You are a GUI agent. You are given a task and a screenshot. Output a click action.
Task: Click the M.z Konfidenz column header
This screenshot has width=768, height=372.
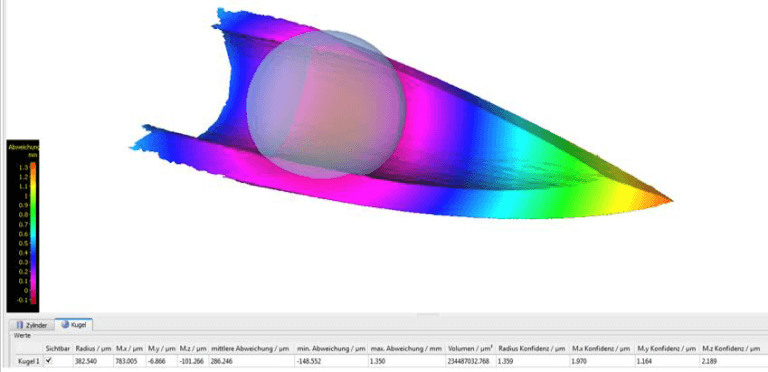[731, 349]
